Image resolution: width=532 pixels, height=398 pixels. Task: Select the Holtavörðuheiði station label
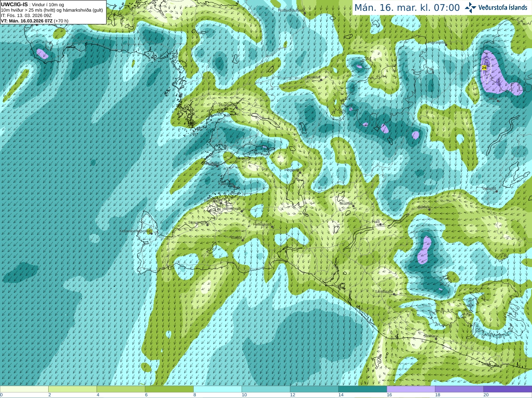pyautogui.click(x=291, y=10)
